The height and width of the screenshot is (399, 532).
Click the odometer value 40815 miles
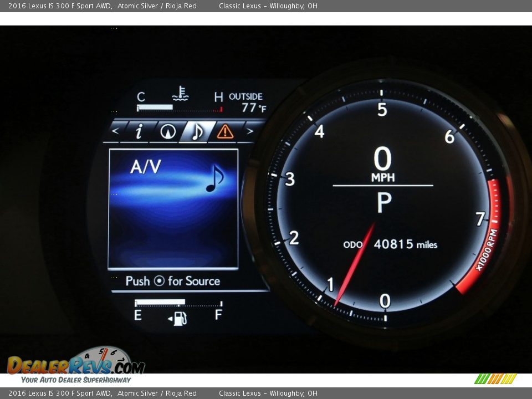(x=406, y=244)
